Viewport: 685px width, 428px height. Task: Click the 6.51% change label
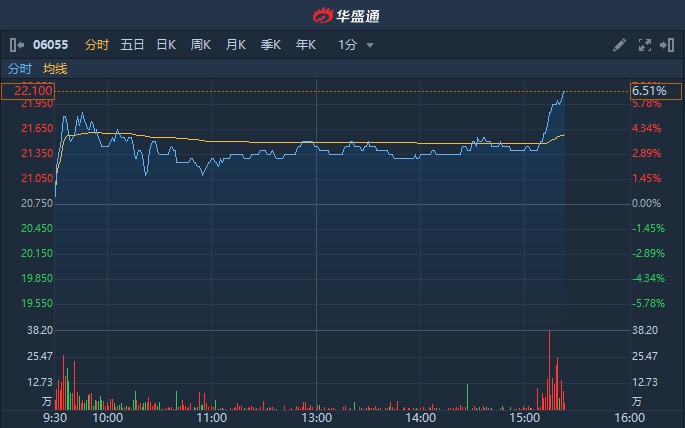[x=646, y=91]
